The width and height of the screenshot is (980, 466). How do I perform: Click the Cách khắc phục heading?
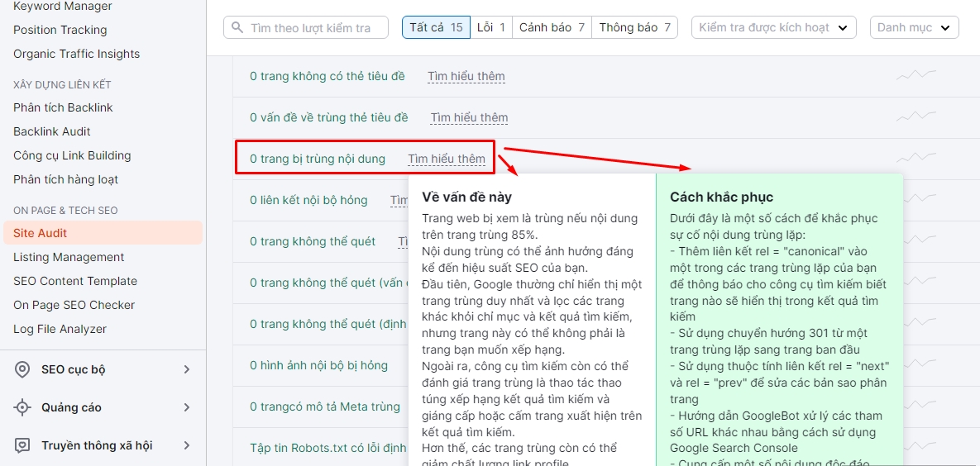722,197
